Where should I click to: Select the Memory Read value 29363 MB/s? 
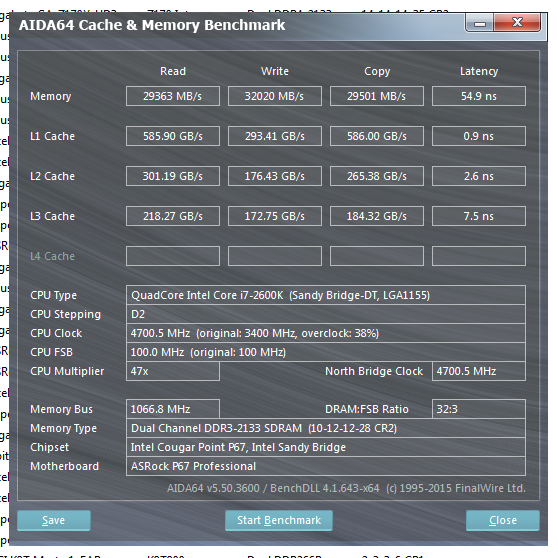[x=173, y=96]
